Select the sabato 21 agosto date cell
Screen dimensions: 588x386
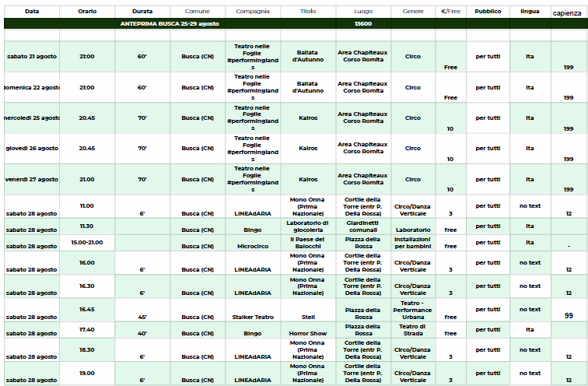[x=32, y=57]
